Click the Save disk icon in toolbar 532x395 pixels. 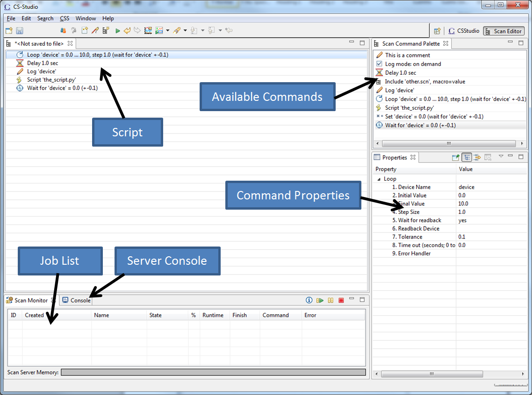[20, 31]
